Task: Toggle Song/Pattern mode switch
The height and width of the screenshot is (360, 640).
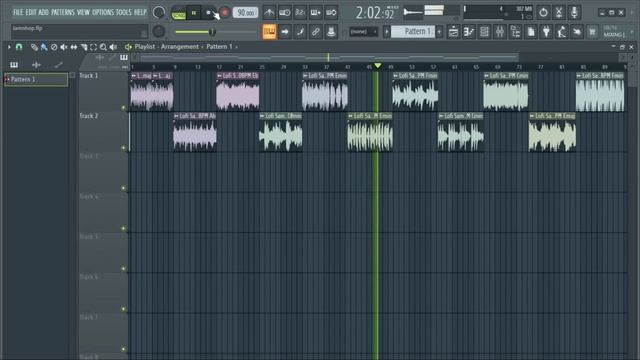Action: tap(178, 13)
